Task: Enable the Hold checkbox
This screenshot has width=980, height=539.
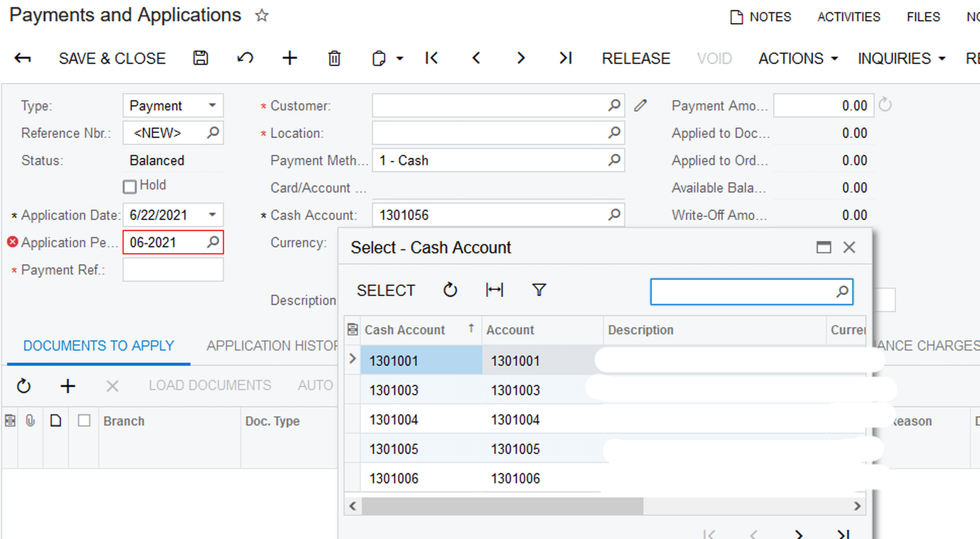Action: click(129, 187)
